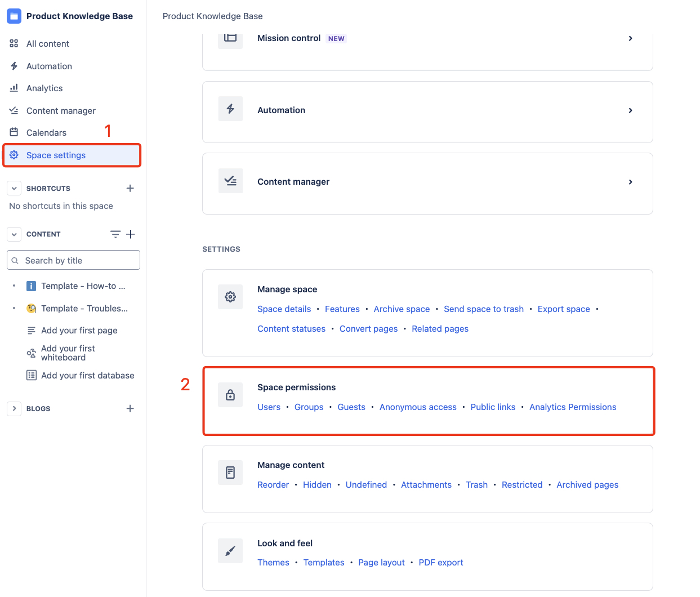The height and width of the screenshot is (597, 700).
Task: Collapse the CONTENT section
Action: (x=14, y=234)
